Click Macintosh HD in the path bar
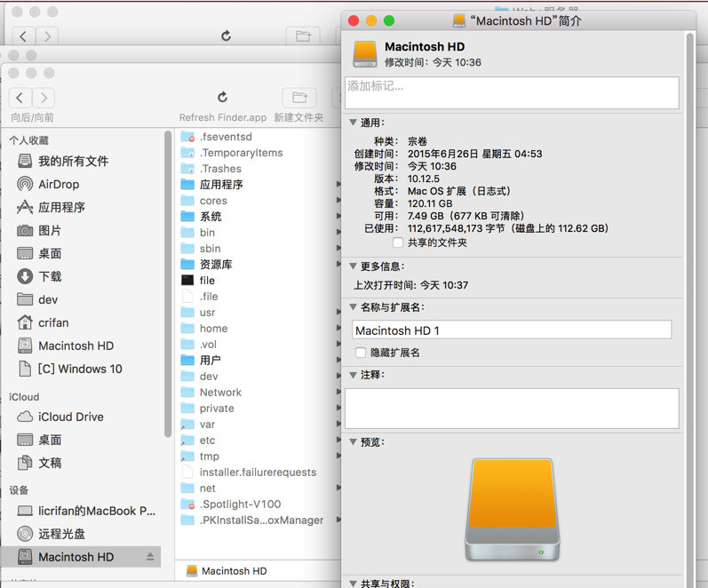Screen dimensions: 708x588 227,571
